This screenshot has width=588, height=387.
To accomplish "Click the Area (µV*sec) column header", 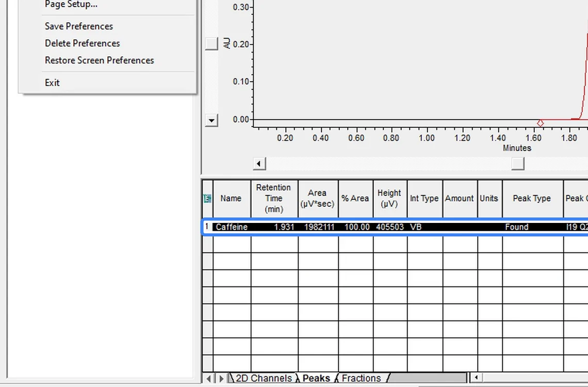I will coord(318,198).
